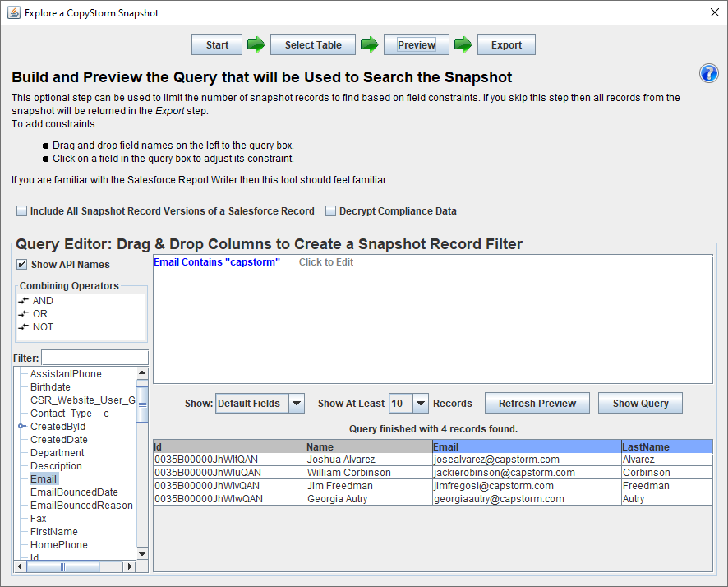Click field list vertical scrollbar thumb
Screen dimensions: 728x587
(x=142, y=404)
